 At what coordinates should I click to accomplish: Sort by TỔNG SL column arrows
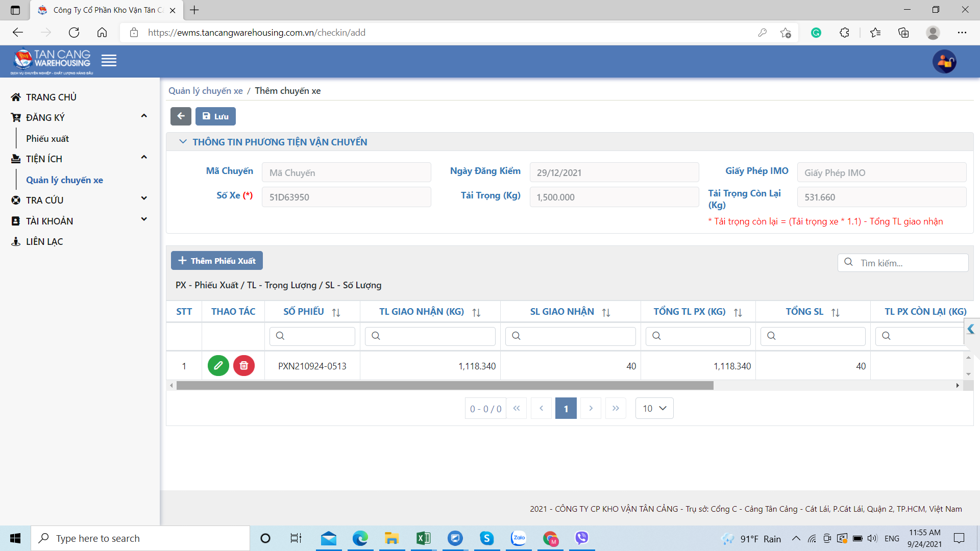click(x=835, y=312)
